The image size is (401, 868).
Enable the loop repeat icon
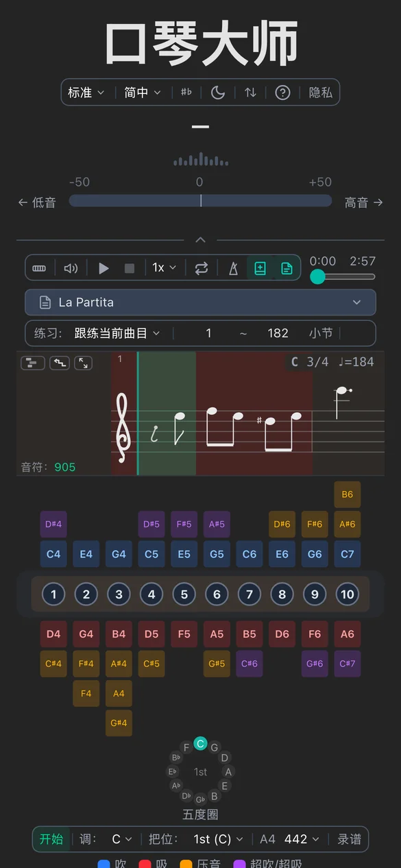click(201, 268)
